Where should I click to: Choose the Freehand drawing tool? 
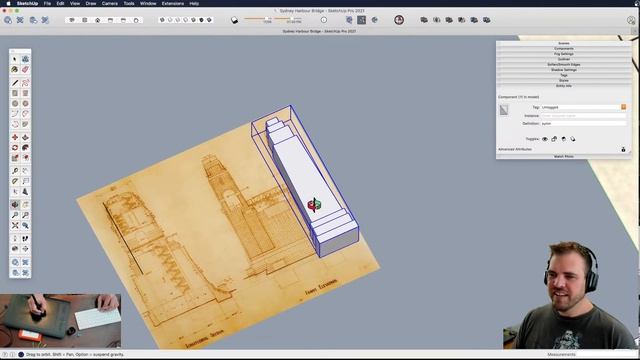(25, 83)
